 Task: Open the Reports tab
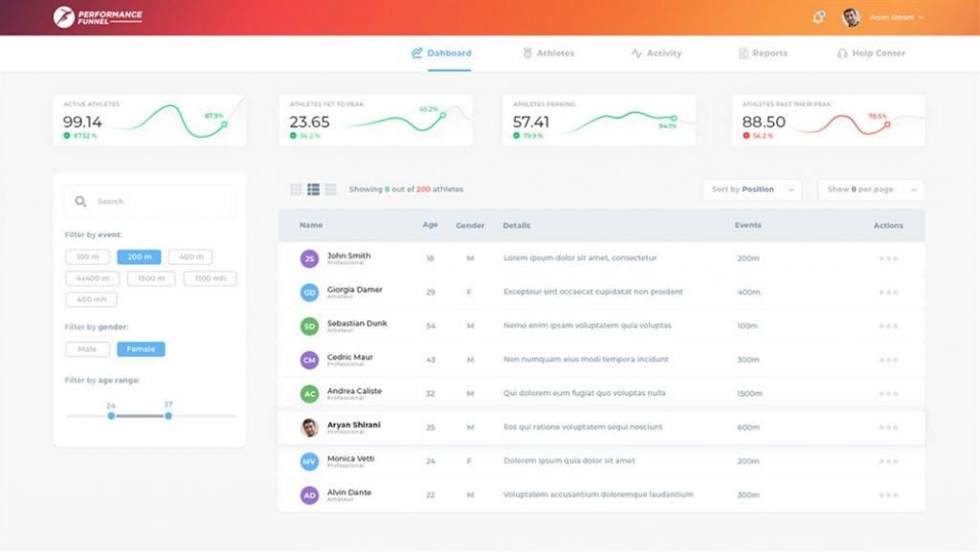coord(763,54)
